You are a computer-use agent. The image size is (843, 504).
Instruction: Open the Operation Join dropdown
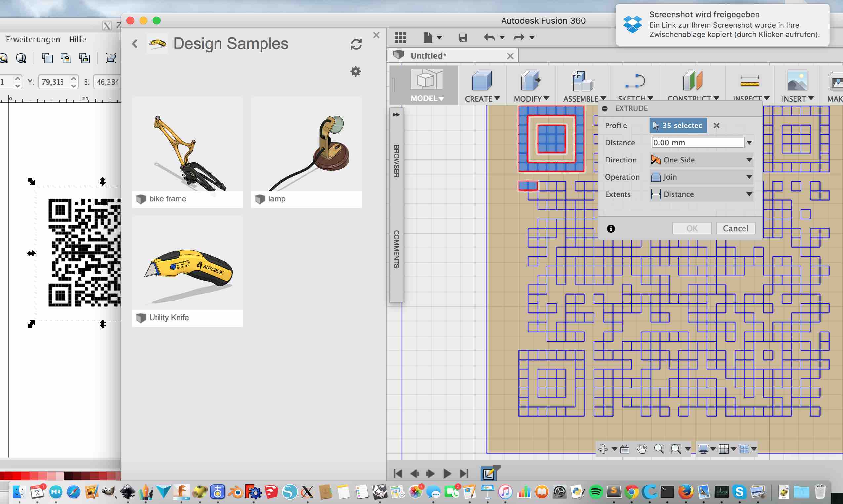point(702,177)
